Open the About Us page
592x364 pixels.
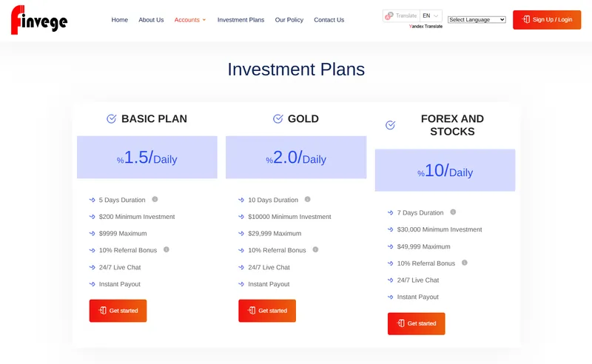(151, 20)
